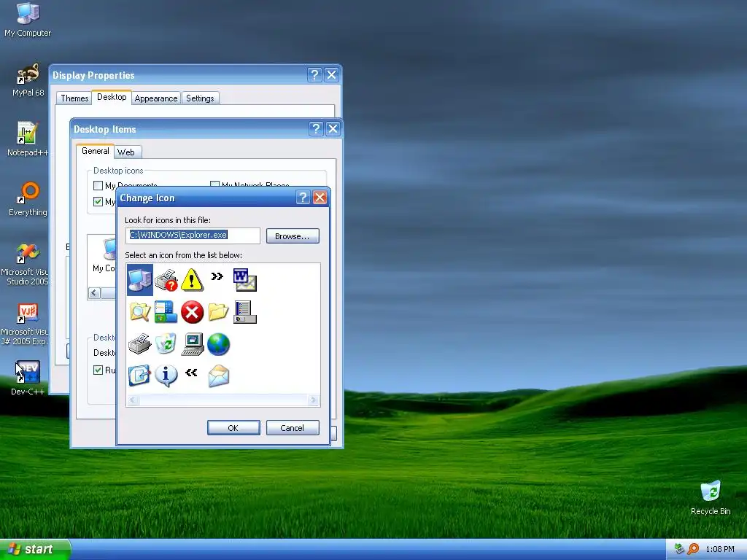
Task: Select the information bubble icon
Action: coord(166,376)
